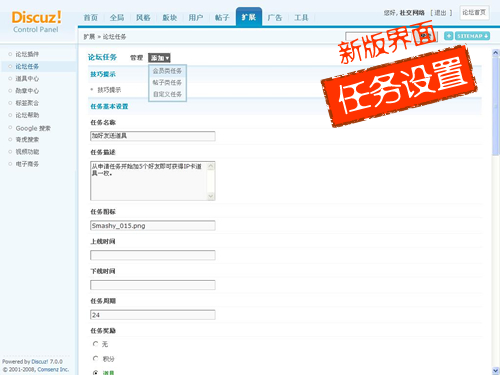The image size is (500, 375).
Task: Open the 首页 navigation tab
Action: (91, 18)
